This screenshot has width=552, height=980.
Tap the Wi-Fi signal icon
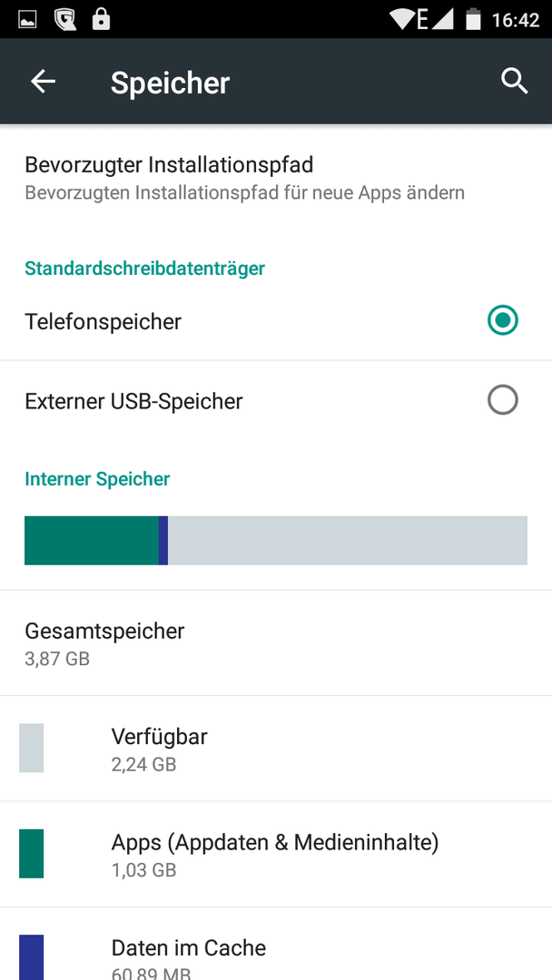coord(401,19)
